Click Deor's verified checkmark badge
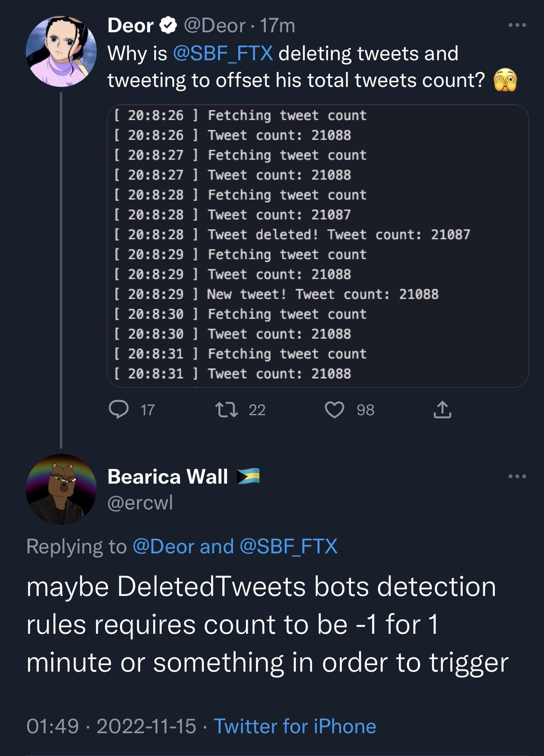 [167, 26]
